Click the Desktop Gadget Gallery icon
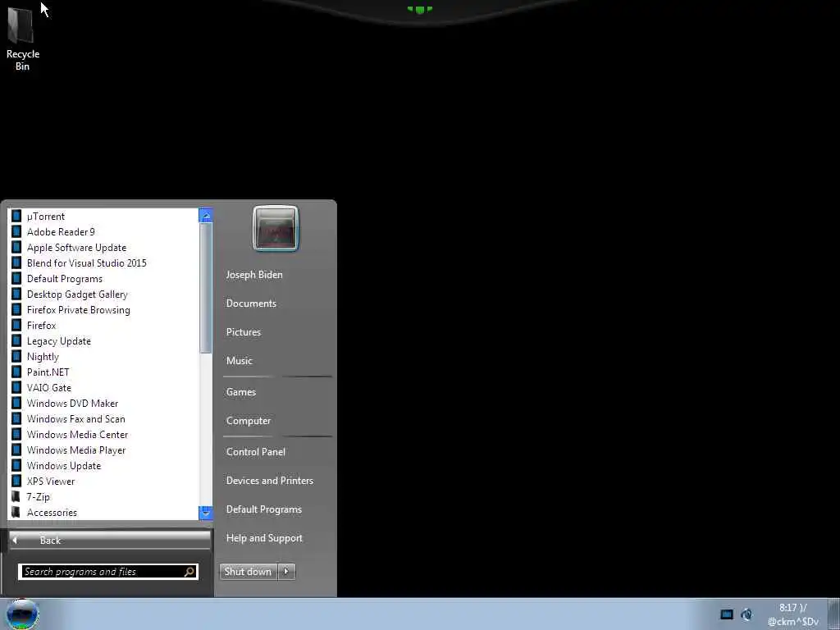 point(16,294)
